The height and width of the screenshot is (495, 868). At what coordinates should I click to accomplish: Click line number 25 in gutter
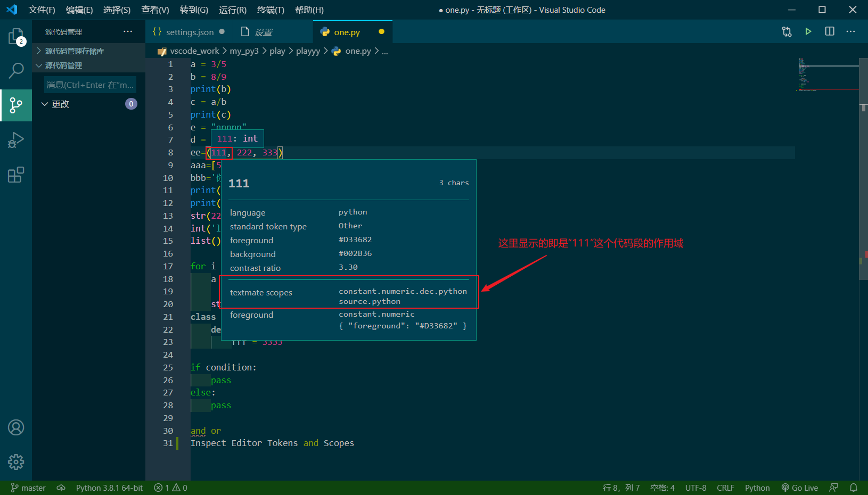point(168,367)
